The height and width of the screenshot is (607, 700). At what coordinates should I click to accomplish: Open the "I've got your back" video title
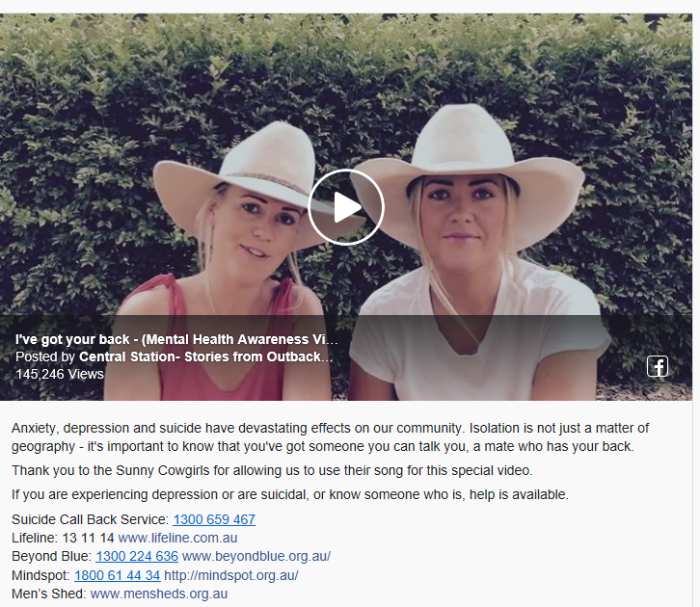(176, 339)
